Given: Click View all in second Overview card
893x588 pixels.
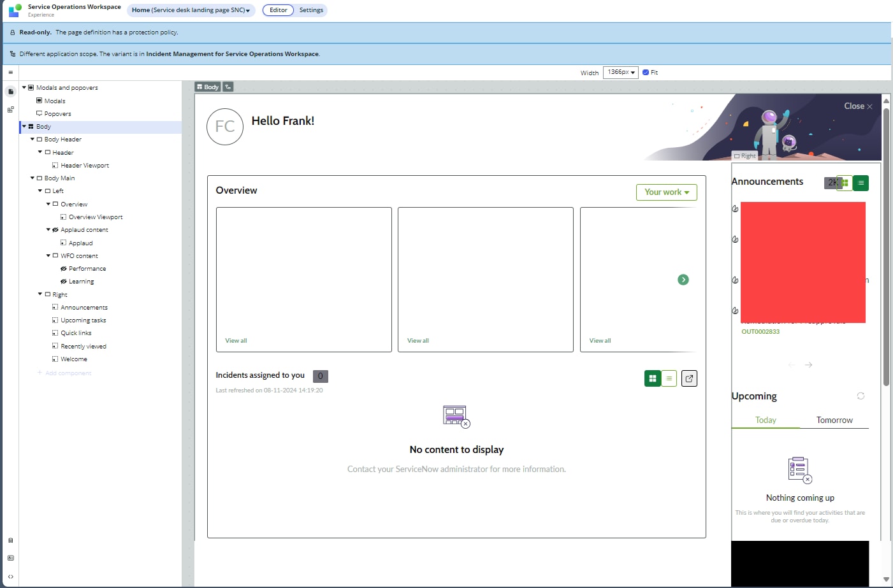Looking at the screenshot, I should 418,341.
